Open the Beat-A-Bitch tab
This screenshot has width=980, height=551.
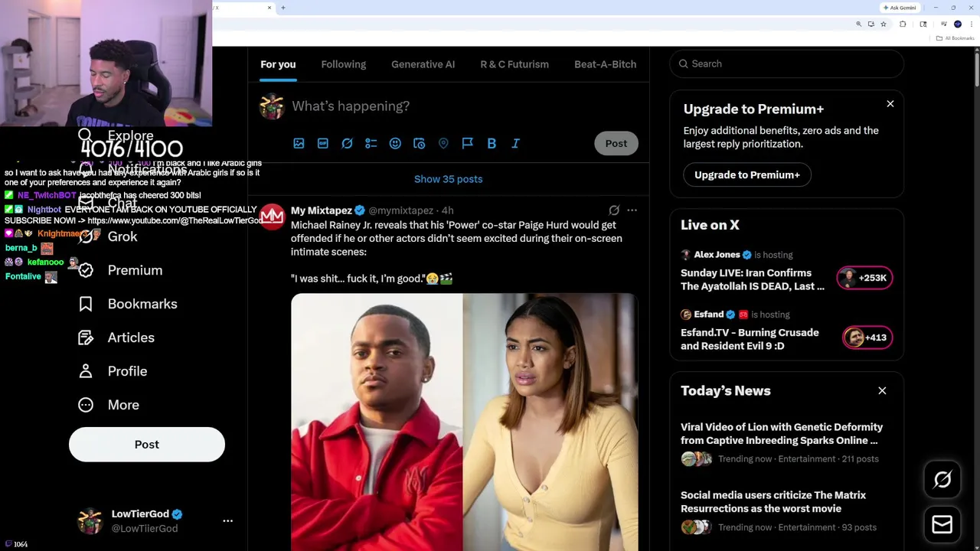(x=605, y=64)
